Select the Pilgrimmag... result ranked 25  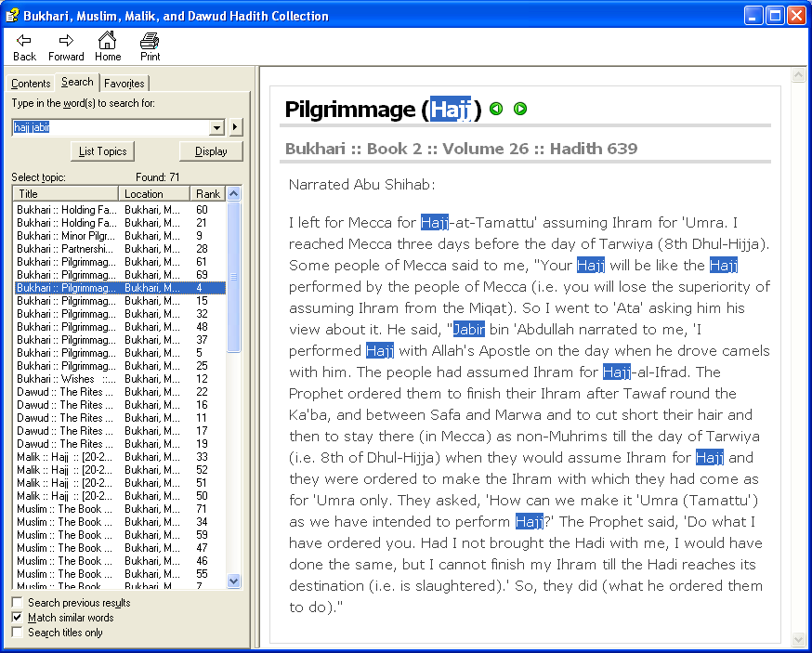120,366
